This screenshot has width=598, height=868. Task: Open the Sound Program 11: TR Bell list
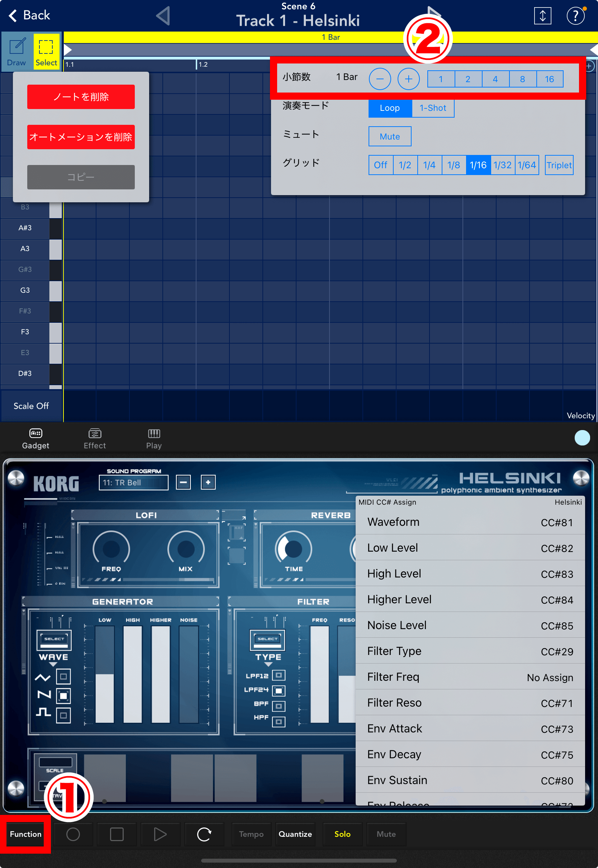[134, 482]
